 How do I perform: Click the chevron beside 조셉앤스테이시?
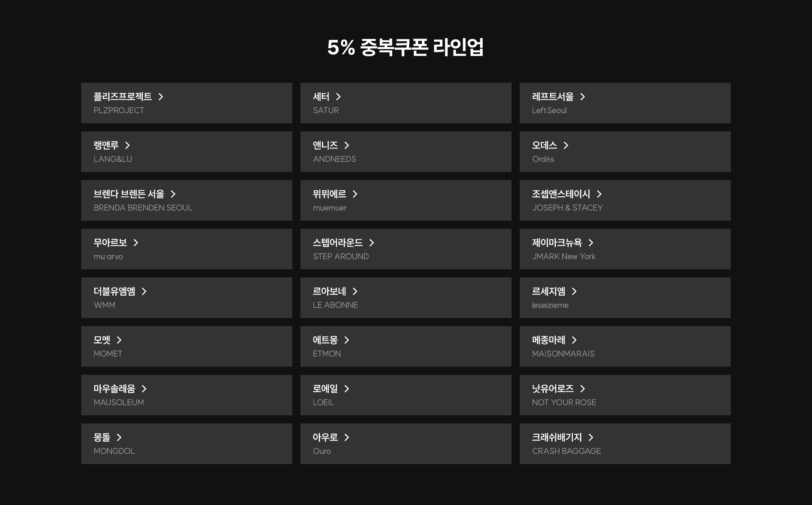pos(599,194)
